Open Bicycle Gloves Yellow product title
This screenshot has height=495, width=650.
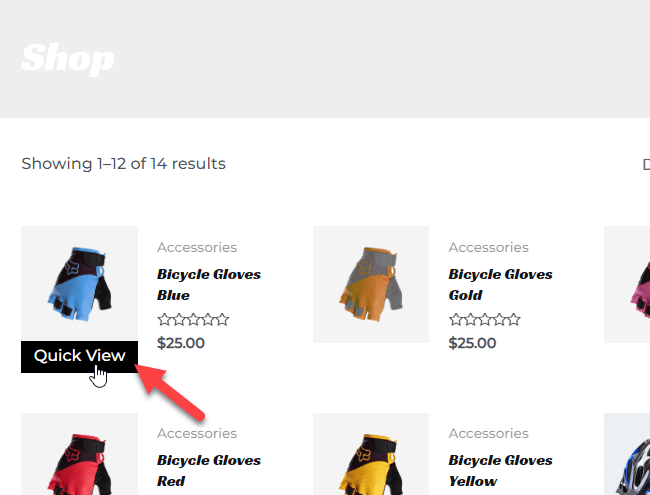click(x=500, y=471)
